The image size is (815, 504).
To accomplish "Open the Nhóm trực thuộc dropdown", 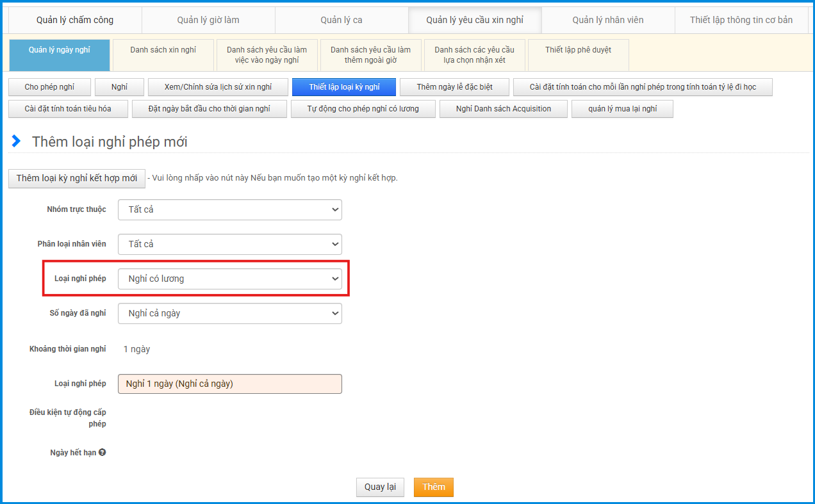I will pos(229,209).
